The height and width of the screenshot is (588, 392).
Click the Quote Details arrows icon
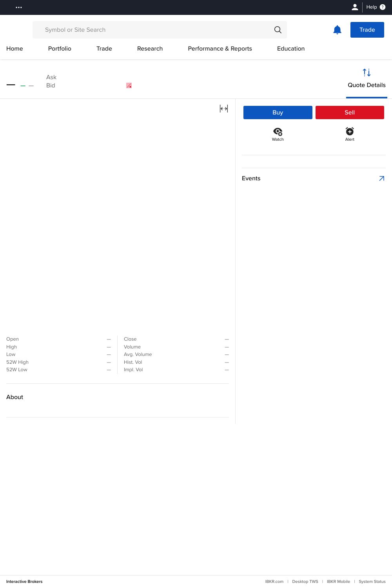coord(367,73)
